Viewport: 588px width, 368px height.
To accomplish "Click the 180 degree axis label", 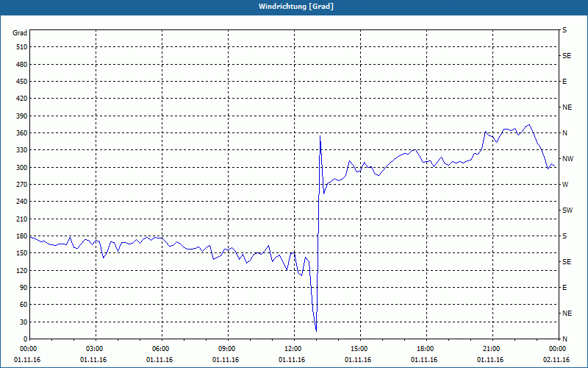I will click(x=22, y=236).
